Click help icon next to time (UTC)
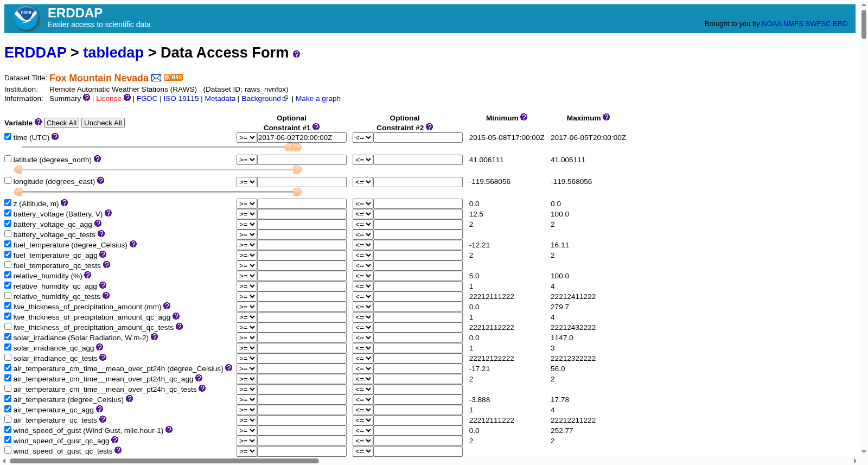This screenshot has width=868, height=465. tap(55, 137)
